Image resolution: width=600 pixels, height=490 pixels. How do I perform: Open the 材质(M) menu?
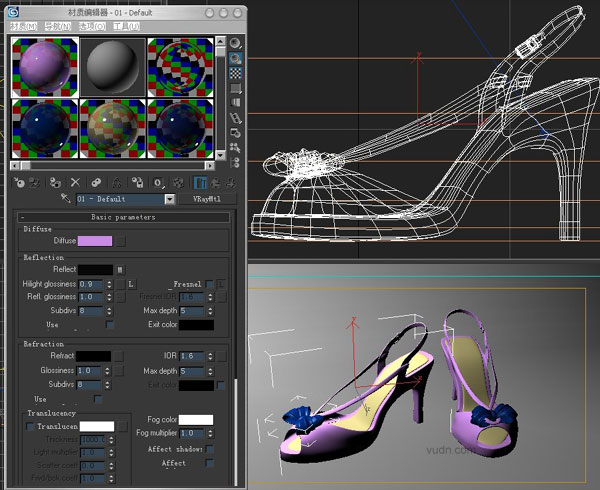tap(23, 26)
